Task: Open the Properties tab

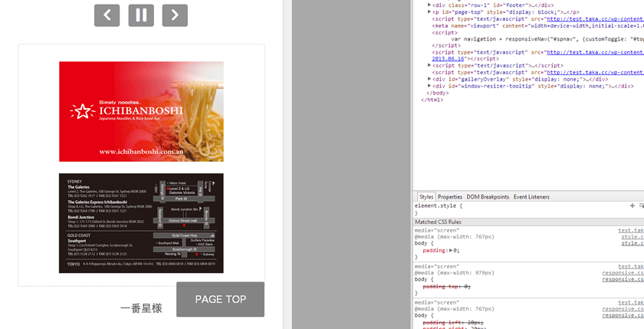Action: click(x=450, y=197)
